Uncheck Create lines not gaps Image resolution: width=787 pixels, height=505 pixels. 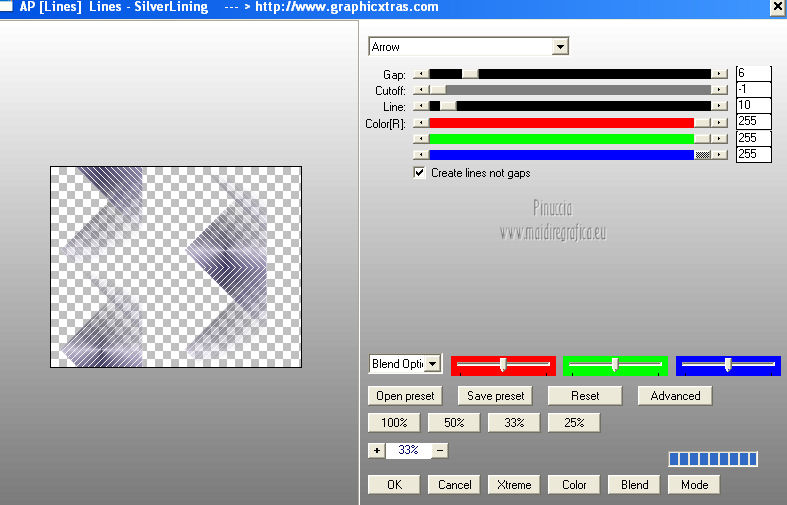[x=419, y=173]
